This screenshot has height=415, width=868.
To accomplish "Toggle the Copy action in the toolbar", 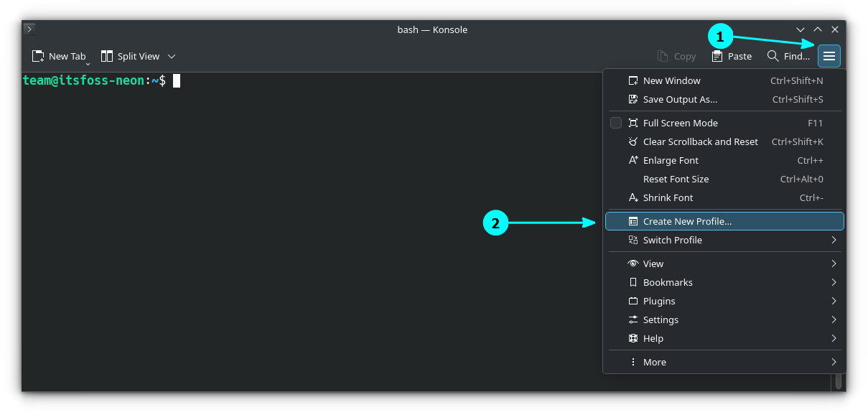I will [x=676, y=55].
